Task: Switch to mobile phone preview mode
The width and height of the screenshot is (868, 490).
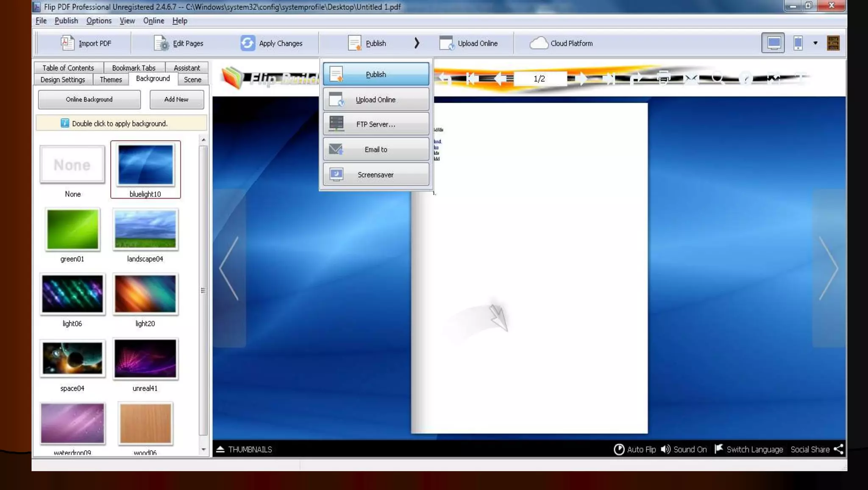Action: pyautogui.click(x=798, y=43)
